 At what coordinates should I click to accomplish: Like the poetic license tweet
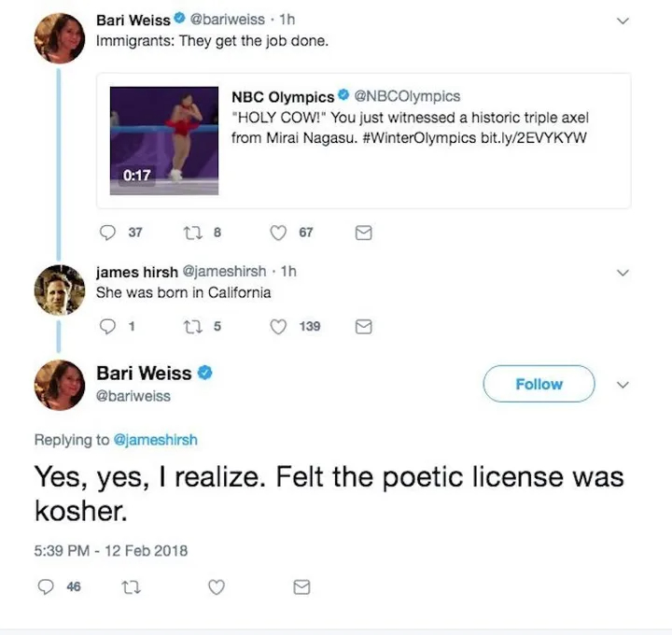pos(216,586)
